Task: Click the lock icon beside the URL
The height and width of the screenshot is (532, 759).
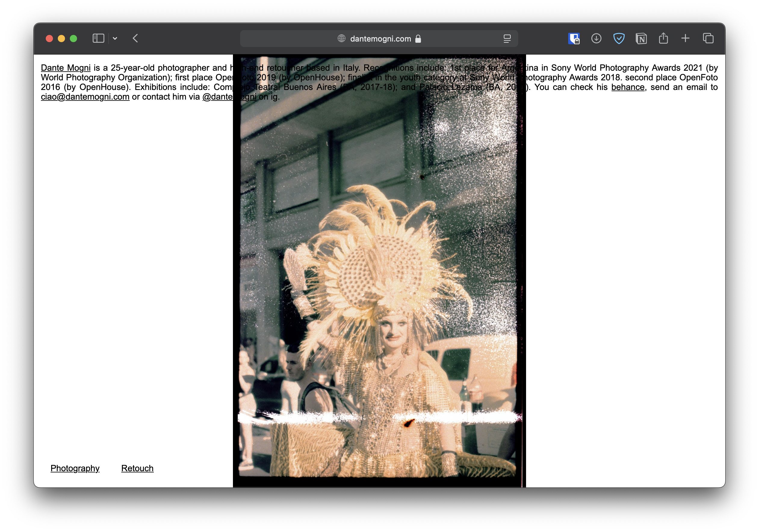Action: [x=418, y=39]
